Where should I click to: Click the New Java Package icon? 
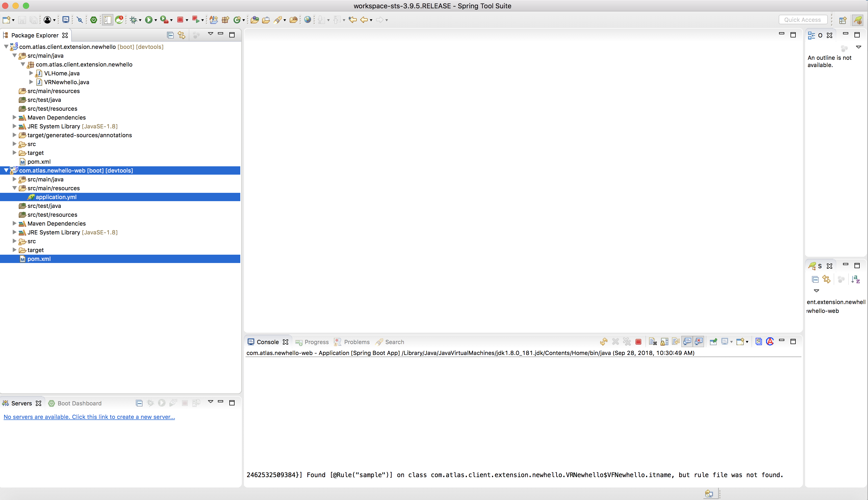[x=225, y=20]
